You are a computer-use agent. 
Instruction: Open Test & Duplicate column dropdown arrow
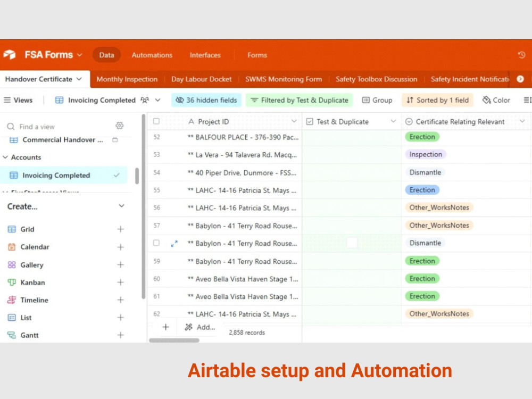pos(393,121)
